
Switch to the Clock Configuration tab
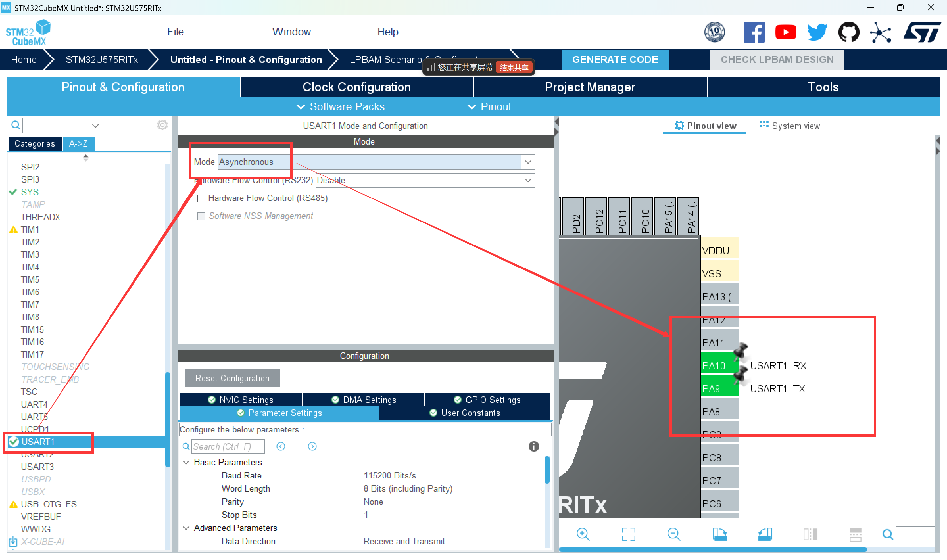click(357, 87)
